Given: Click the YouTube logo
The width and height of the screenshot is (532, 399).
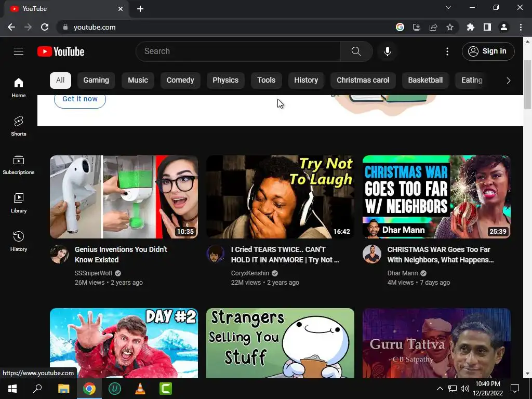Looking at the screenshot, I should click(61, 51).
